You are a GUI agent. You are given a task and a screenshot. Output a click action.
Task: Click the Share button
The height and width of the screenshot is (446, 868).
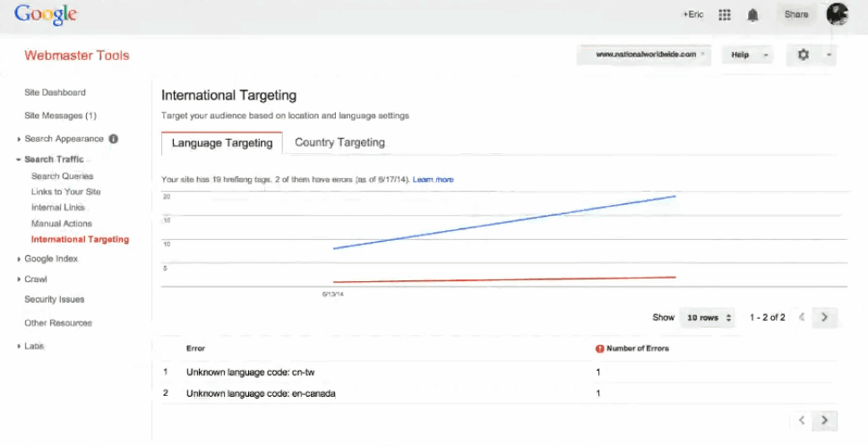click(x=795, y=14)
